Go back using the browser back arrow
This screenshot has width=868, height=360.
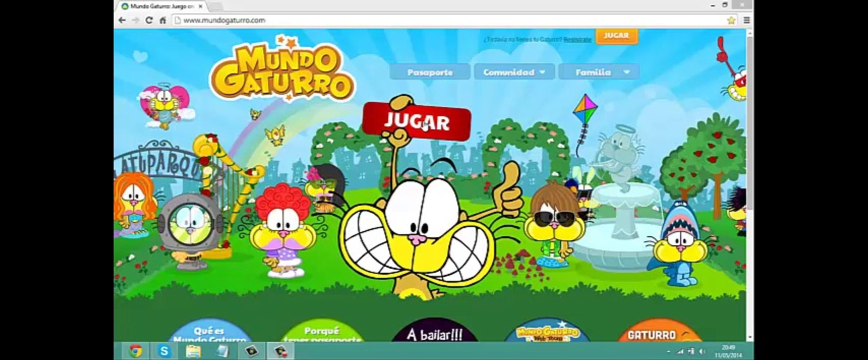click(122, 20)
